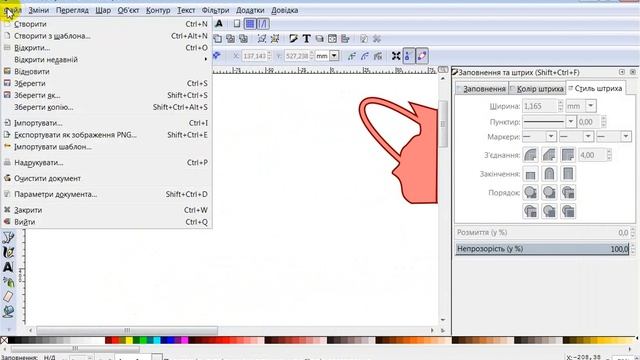Image resolution: width=640 pixels, height=360 pixels.
Task: Choose first paint order option in Порядок row
Action: 530,192
